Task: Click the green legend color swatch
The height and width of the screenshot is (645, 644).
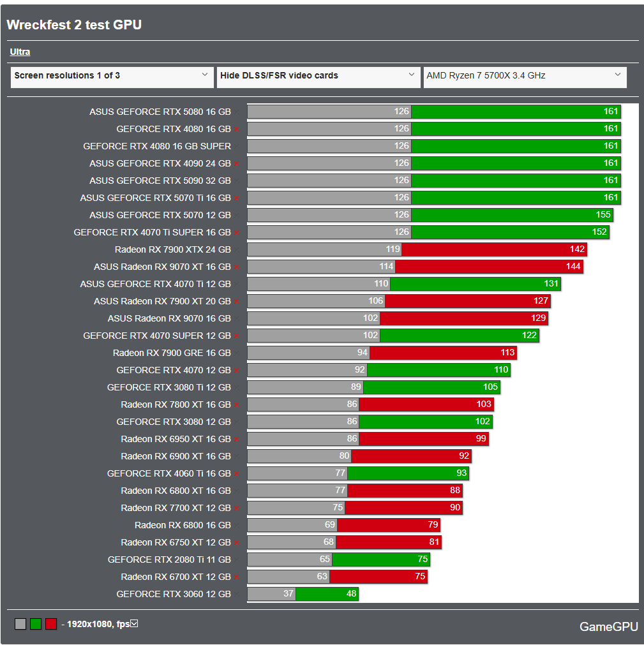Action: click(36, 624)
